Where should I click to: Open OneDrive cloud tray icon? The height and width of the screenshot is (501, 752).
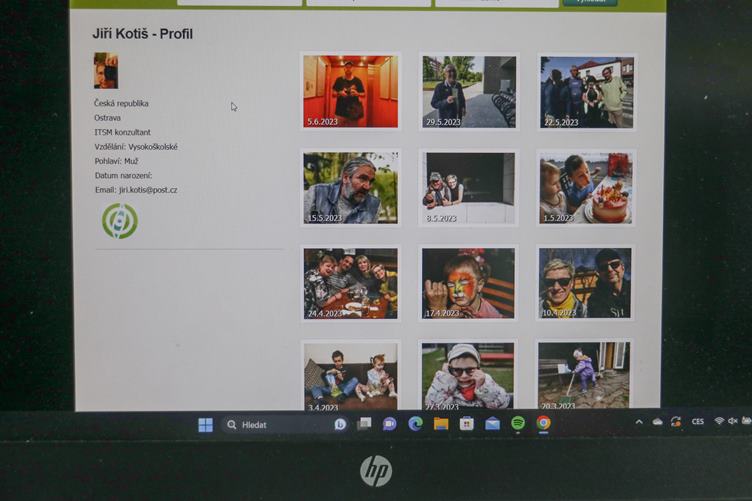(x=657, y=422)
